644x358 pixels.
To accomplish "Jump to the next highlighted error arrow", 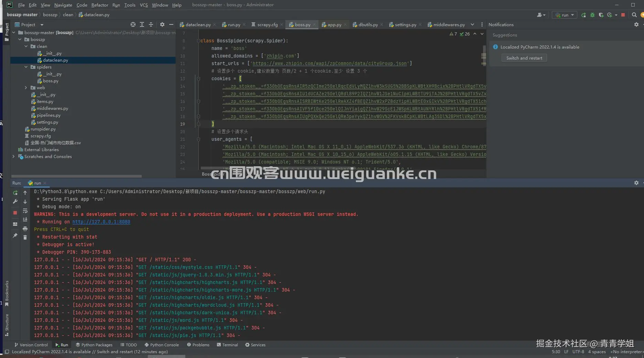I will pyautogui.click(x=482, y=34).
